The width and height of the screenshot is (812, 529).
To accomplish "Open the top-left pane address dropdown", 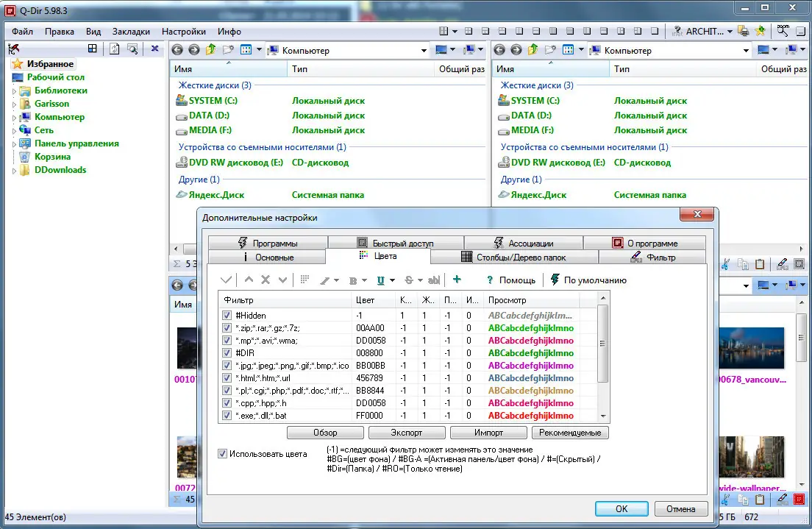I will (x=424, y=50).
